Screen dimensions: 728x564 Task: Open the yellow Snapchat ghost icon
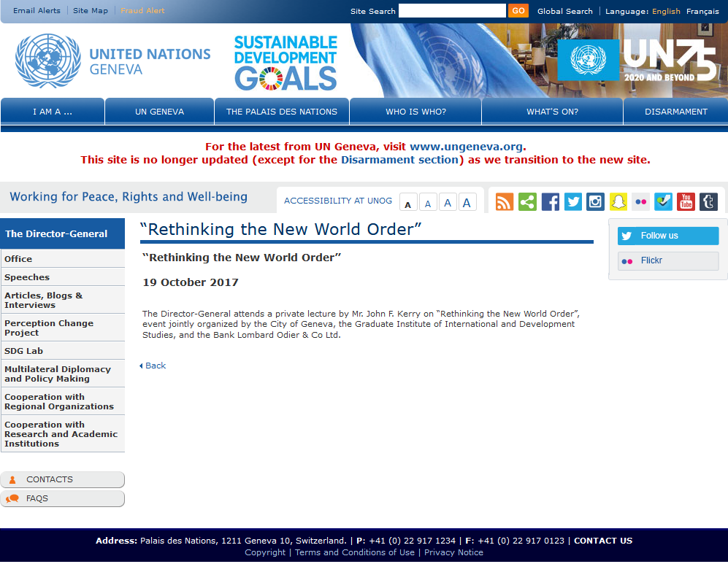click(x=618, y=202)
